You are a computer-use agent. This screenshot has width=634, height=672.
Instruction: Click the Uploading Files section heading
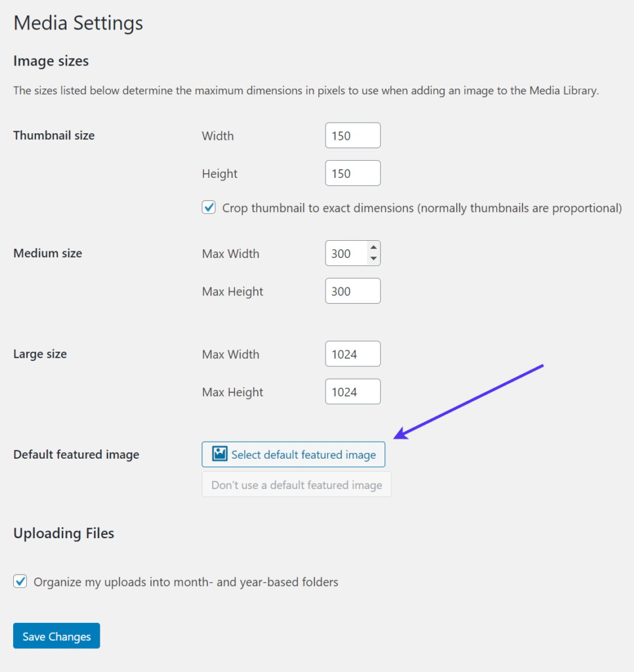point(63,533)
